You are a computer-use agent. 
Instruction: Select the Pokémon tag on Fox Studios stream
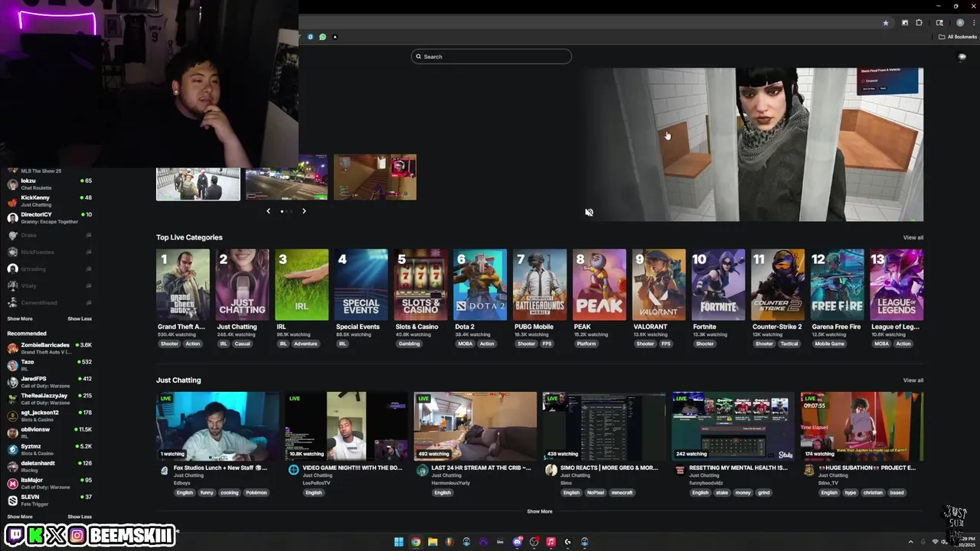tap(256, 493)
